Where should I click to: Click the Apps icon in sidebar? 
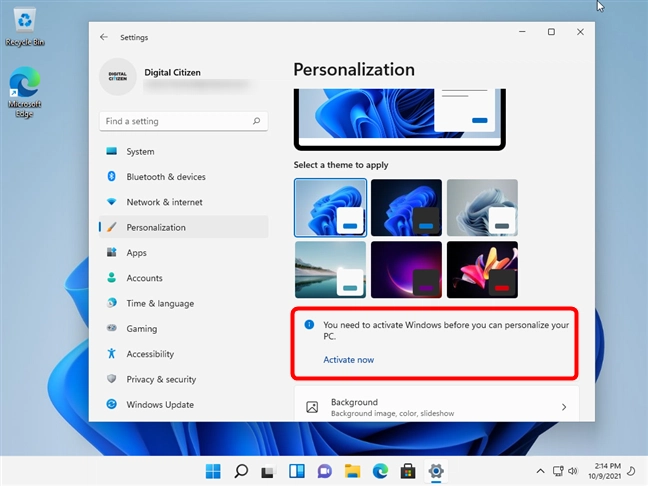coord(112,253)
